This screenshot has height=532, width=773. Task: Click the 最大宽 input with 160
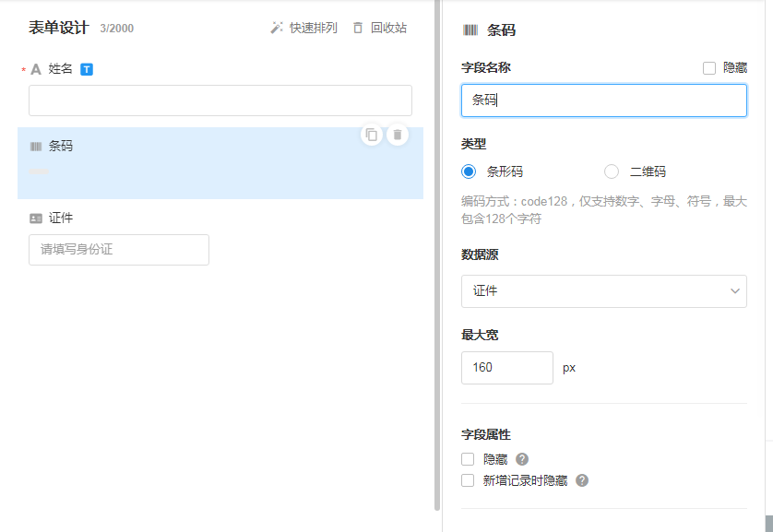click(x=506, y=368)
